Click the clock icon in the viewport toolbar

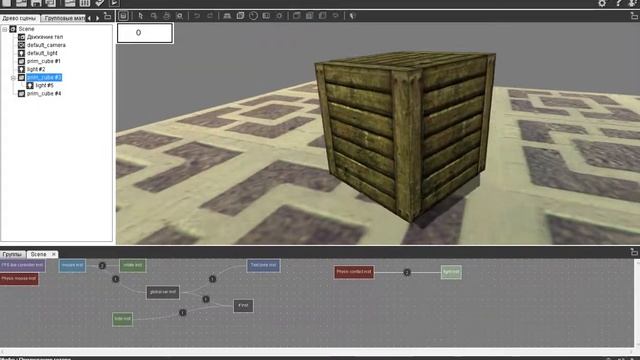[253, 16]
